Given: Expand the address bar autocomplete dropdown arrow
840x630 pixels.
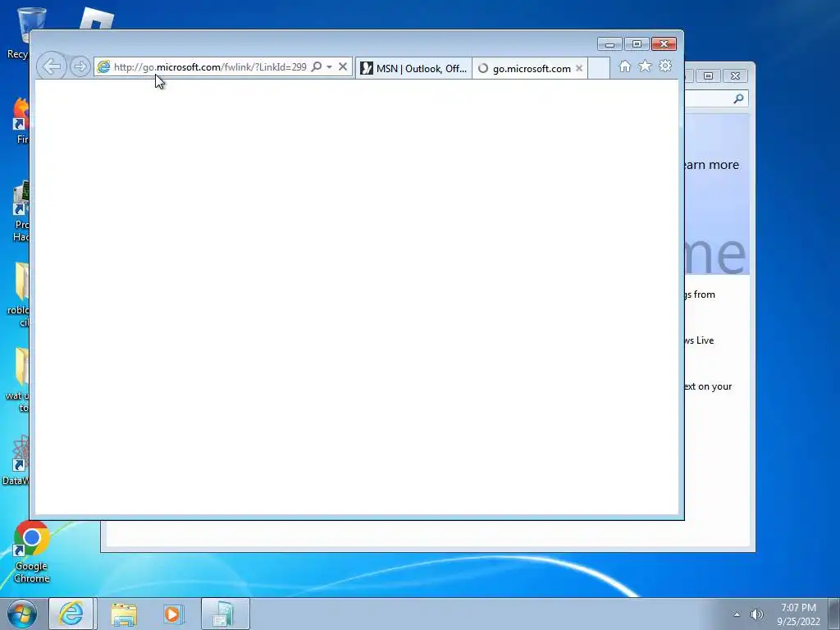Looking at the screenshot, I should (329, 67).
